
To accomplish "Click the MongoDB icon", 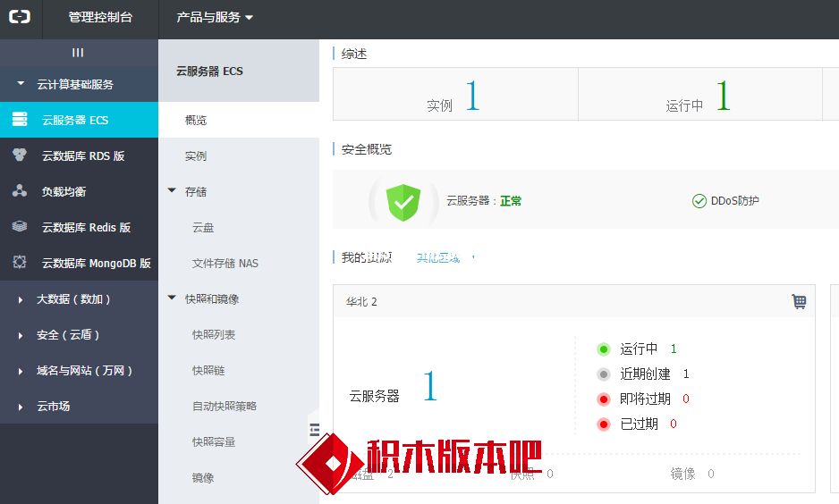I will (20, 262).
